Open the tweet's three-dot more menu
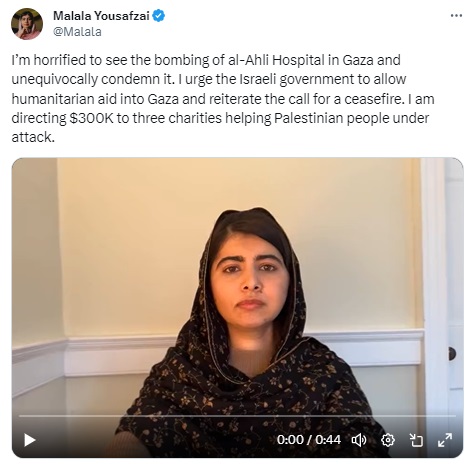The width and height of the screenshot is (473, 464). pyautogui.click(x=456, y=16)
